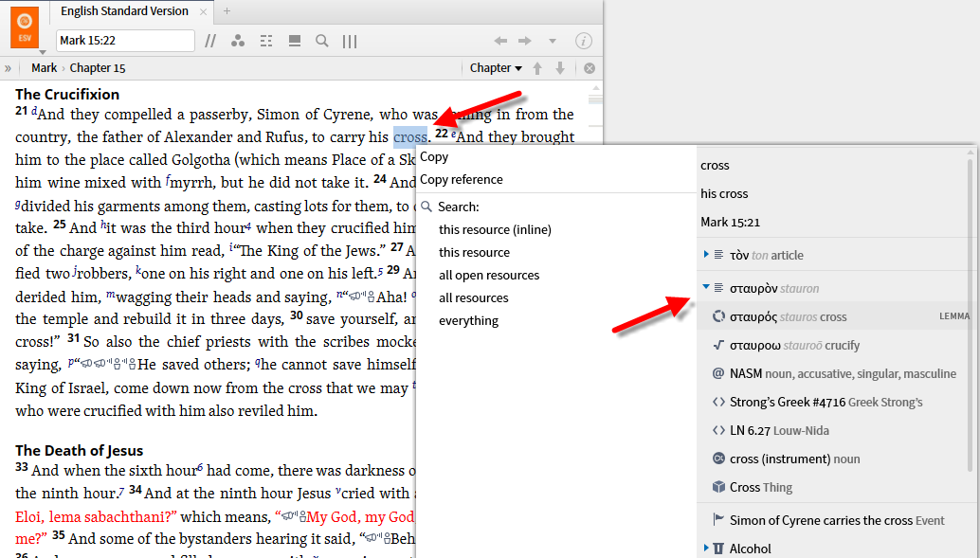Collapse the σταυρὸν stauron entry
Screen dimensions: 980x558
tap(706, 287)
